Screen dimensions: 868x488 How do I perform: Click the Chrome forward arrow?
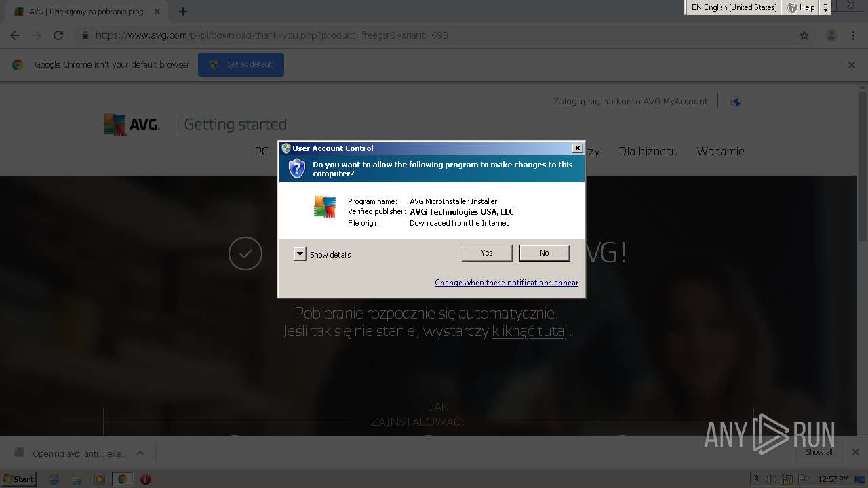(x=37, y=35)
